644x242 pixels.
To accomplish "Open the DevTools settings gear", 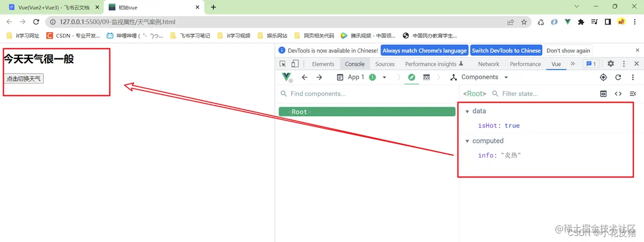I will click(611, 64).
